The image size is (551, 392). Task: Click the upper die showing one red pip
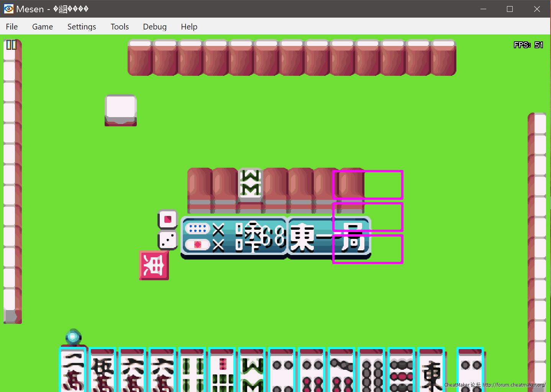[x=167, y=219]
